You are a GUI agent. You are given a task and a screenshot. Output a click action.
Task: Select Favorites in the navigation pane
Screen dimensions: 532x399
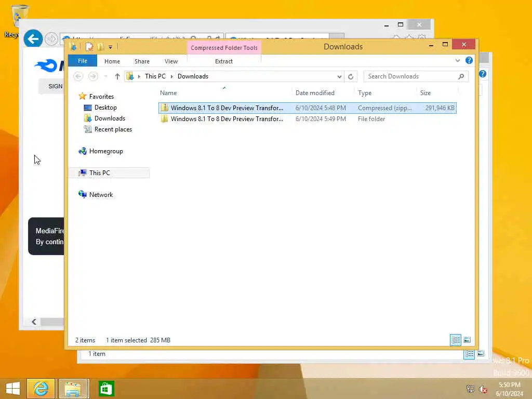tap(101, 97)
